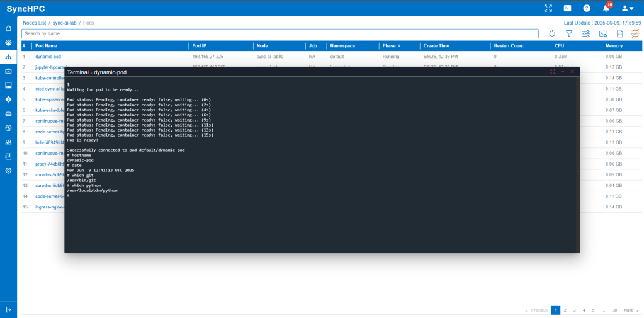The width and height of the screenshot is (644, 318).
Task: Open the Home icon in the sidebar
Action: click(8, 28)
